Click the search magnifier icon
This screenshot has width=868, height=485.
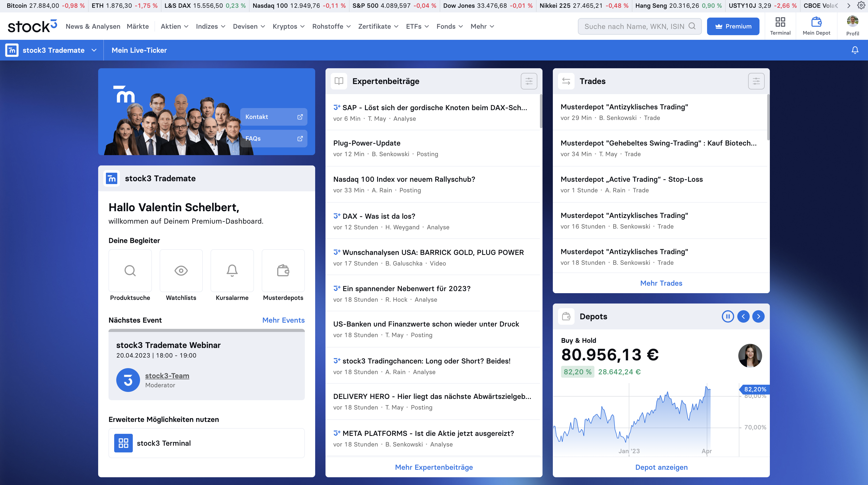click(692, 26)
